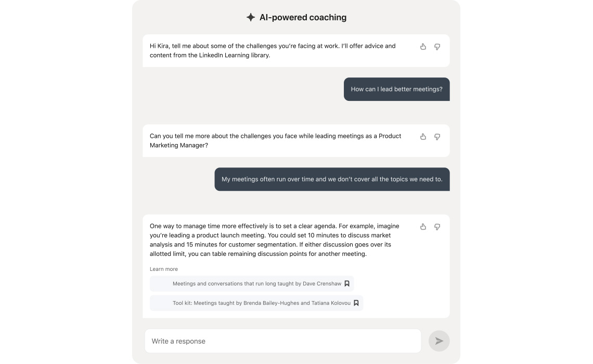Click the Learn more label

(x=164, y=269)
